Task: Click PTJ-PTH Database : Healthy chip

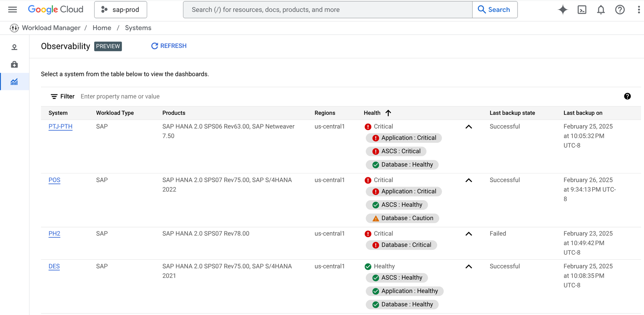Action: coord(402,165)
